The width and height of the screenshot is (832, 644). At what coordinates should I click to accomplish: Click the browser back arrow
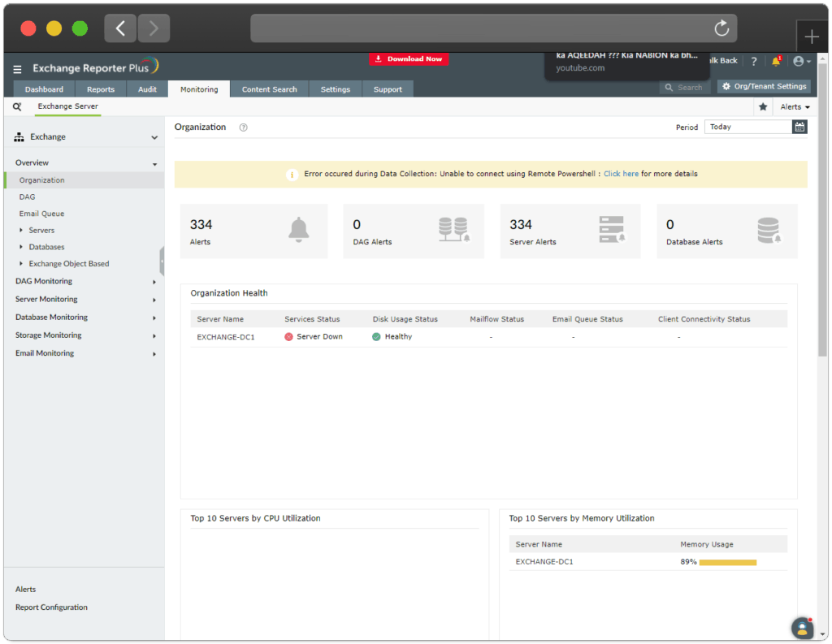[120, 28]
